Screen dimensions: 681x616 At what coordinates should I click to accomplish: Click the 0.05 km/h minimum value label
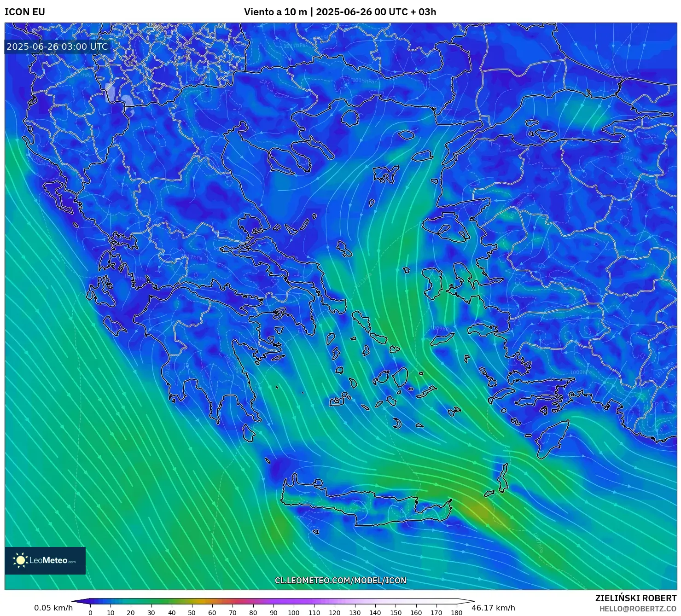pos(53,608)
